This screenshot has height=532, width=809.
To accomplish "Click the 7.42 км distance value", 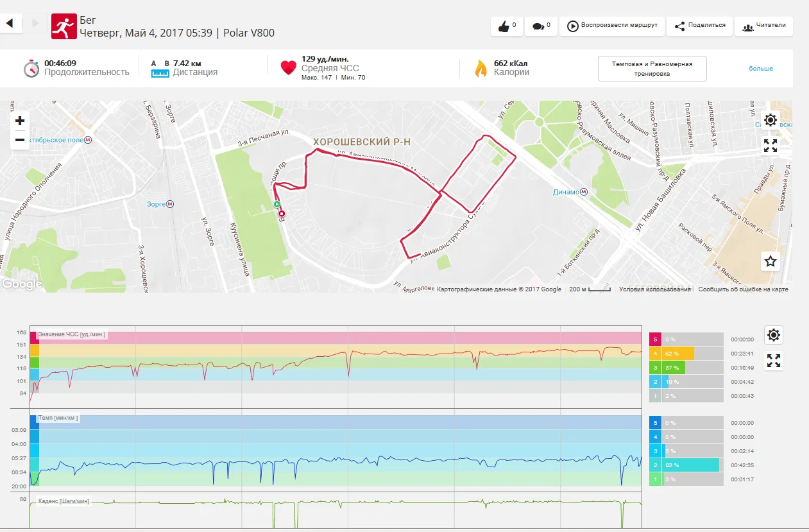I will point(187,64).
